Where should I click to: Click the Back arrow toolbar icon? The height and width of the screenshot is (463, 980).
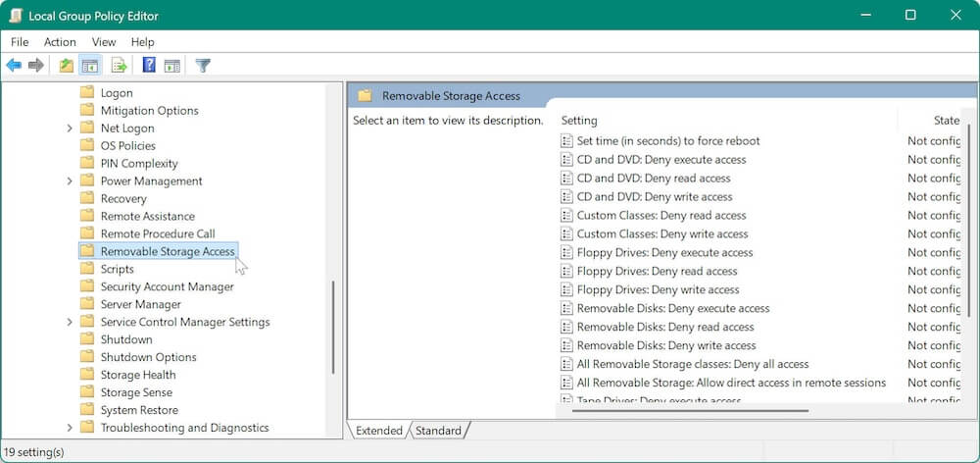14,66
